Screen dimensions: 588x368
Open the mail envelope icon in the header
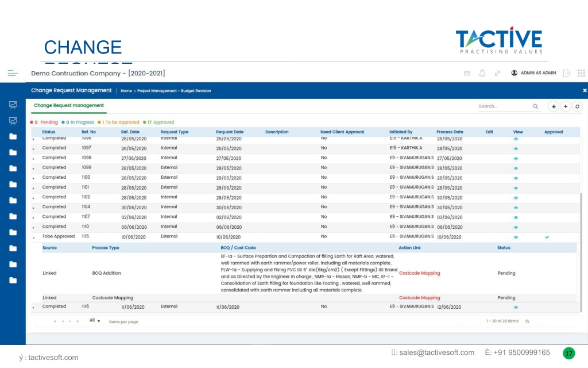coord(467,73)
